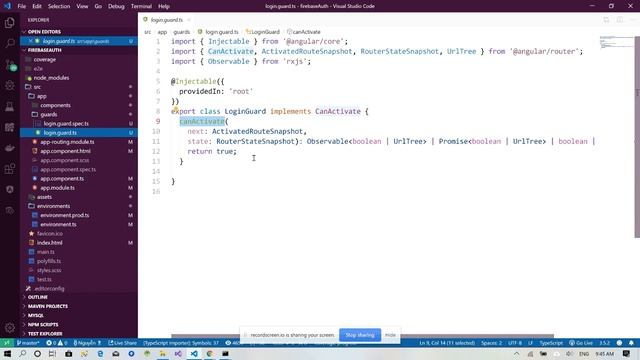640x360 pixels.
Task: Close login.guard.ts in Open Editors list
Action: (30, 41)
